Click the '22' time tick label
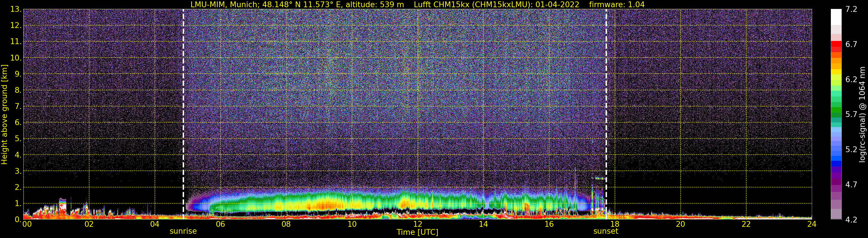This screenshot has width=868, height=238. coord(746,224)
